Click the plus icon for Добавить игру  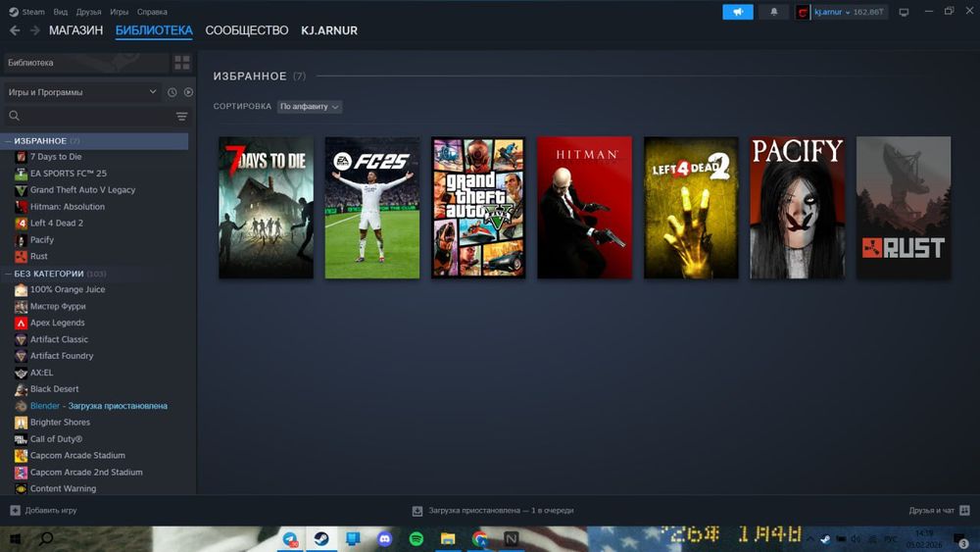coord(15,510)
